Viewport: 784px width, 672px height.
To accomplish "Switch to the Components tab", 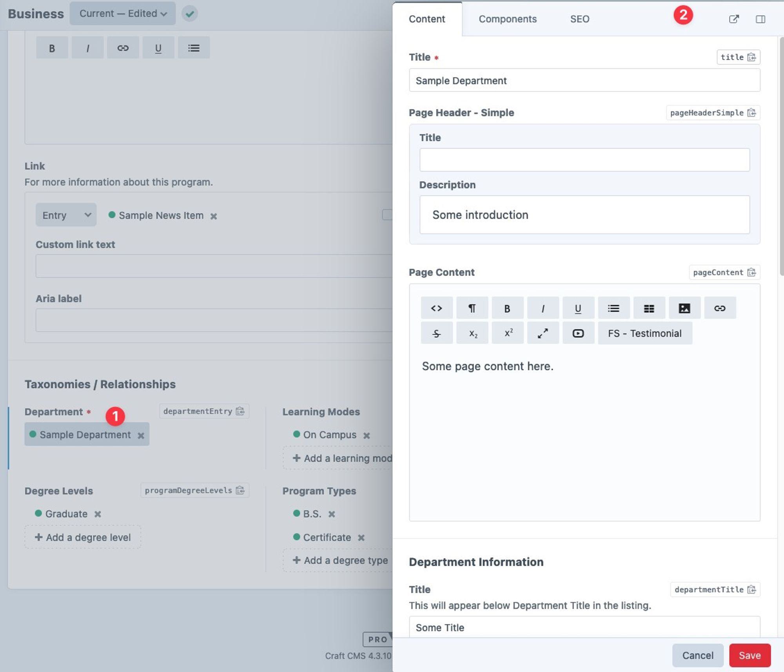I will (507, 19).
